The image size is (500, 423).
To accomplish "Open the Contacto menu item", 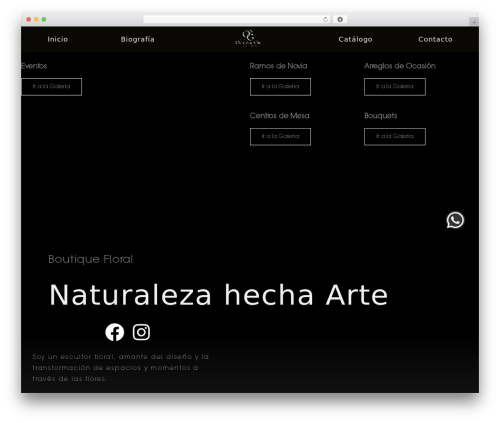I will [435, 39].
